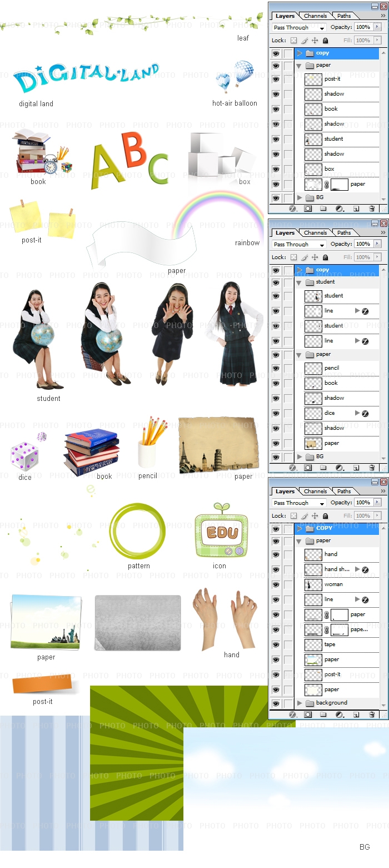Lock all padlock icon in panel containing dice layer
The width and height of the screenshot is (389, 868).
point(326,257)
